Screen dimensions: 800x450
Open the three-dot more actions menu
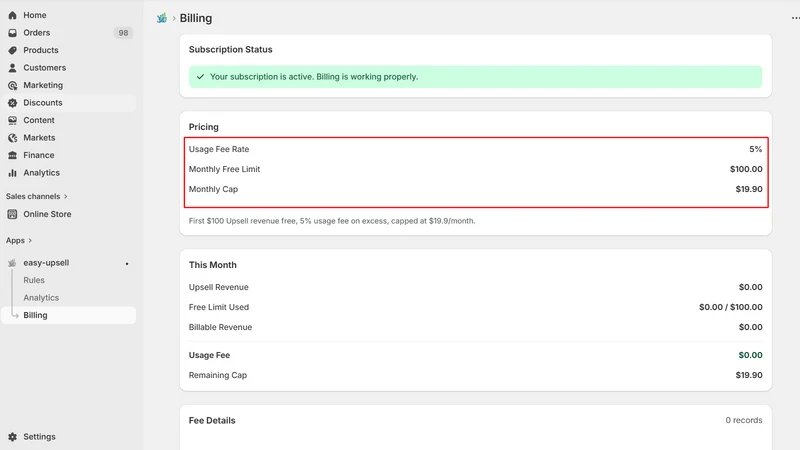coord(795,18)
